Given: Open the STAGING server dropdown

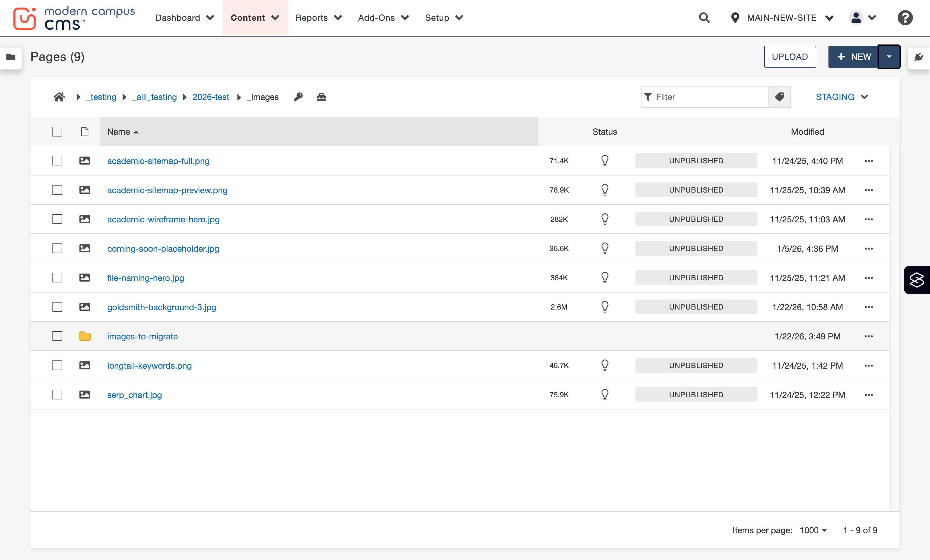Looking at the screenshot, I should tap(842, 97).
